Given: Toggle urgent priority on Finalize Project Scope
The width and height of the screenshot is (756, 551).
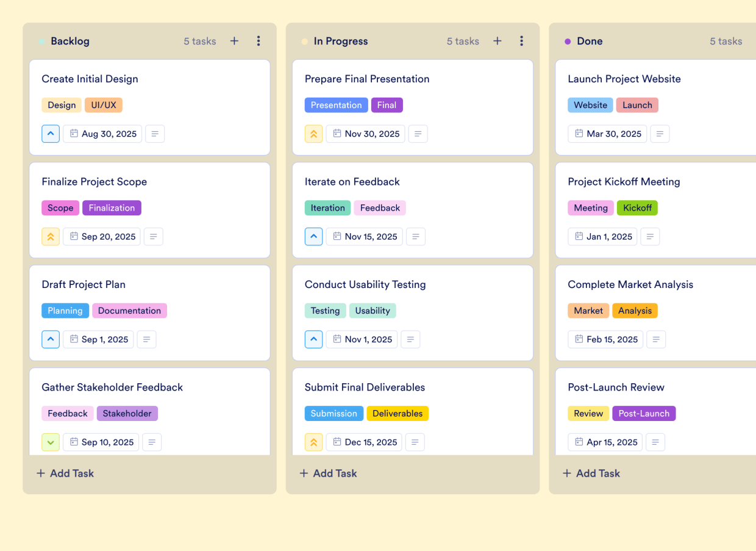Looking at the screenshot, I should click(x=51, y=236).
